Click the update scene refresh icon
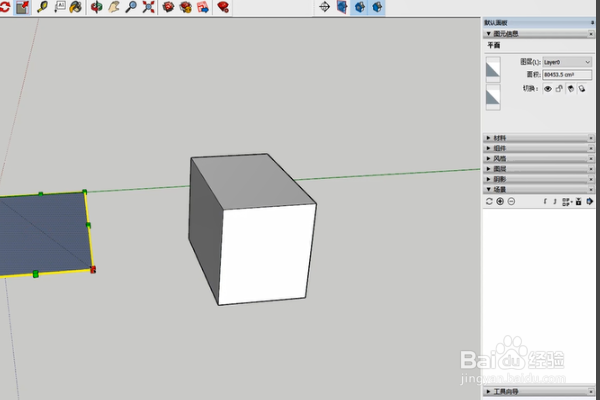The image size is (600, 400). (489, 201)
